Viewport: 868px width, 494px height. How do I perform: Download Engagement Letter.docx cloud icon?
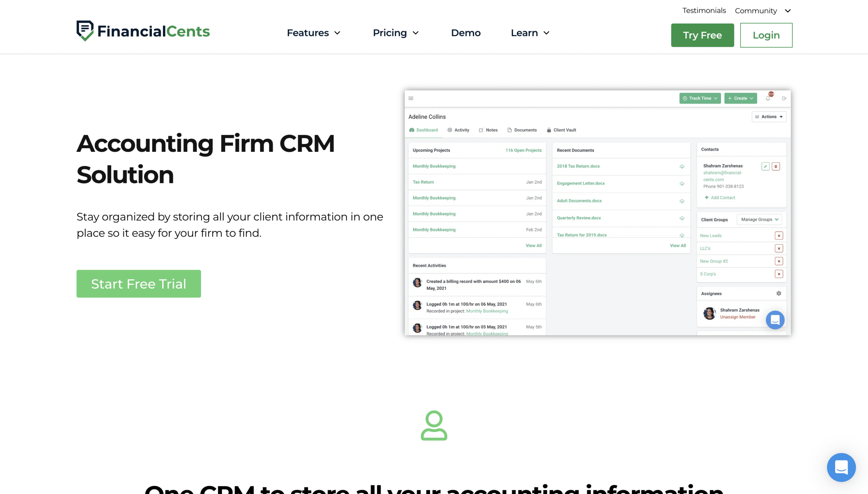(x=682, y=184)
